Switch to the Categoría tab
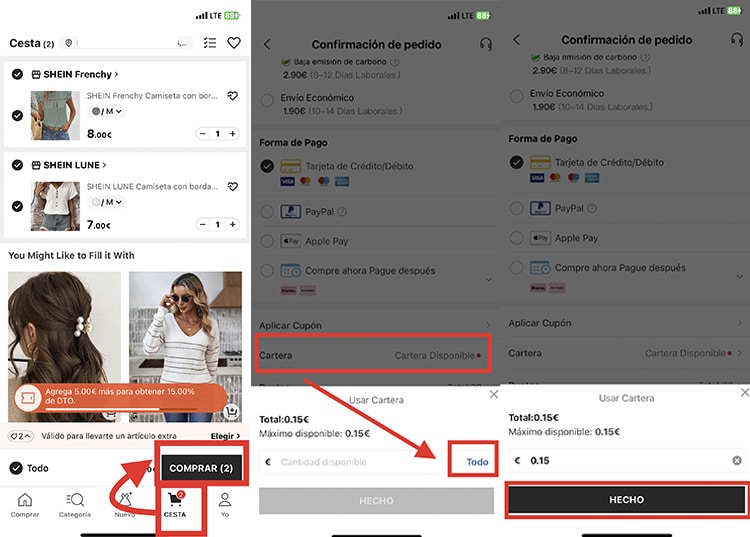Viewport: 750px width, 537px height. coord(75,505)
